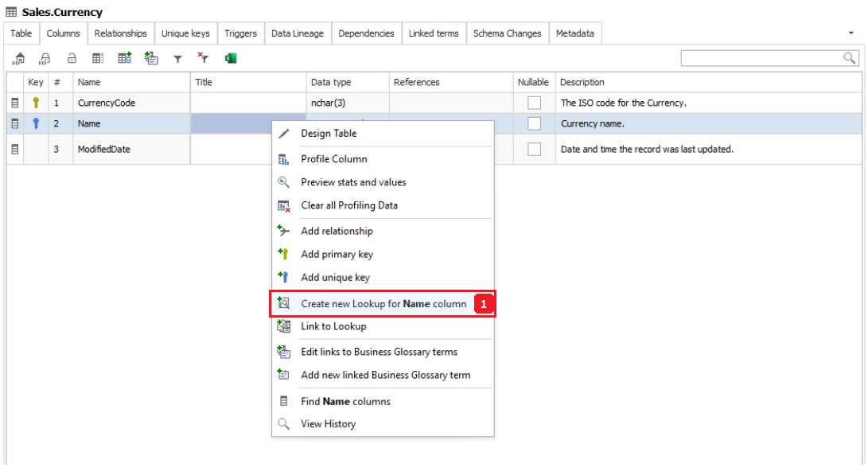Click the row icon beside ModifiedDate
The width and height of the screenshot is (868, 468).
(x=14, y=149)
